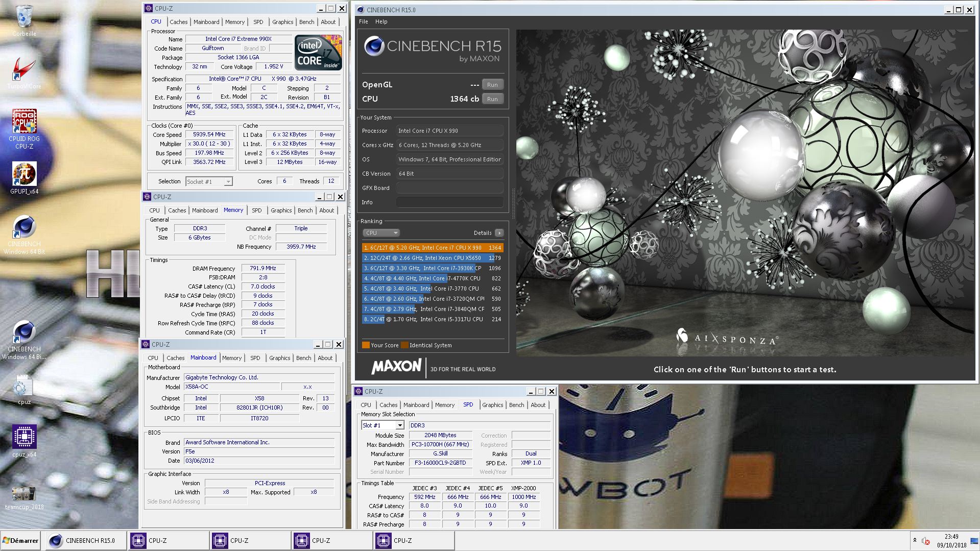Switch to Mainboard tab in the SPD window

[416, 405]
